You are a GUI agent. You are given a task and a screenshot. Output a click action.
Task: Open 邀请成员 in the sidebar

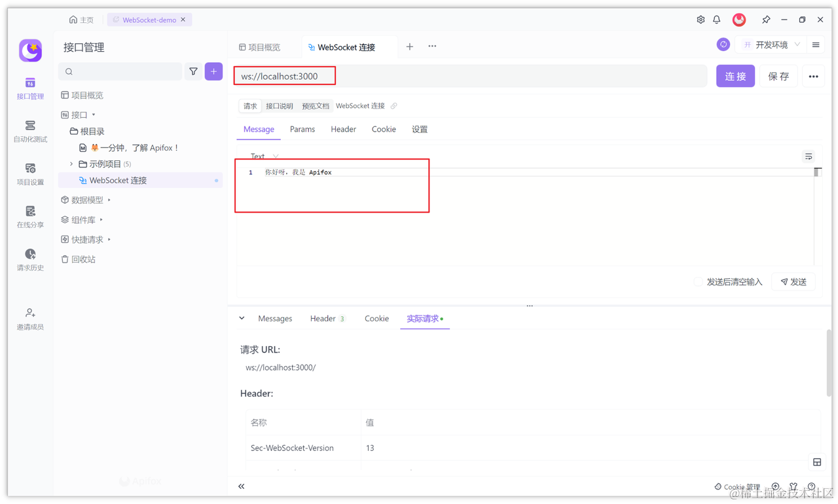pyautogui.click(x=30, y=319)
